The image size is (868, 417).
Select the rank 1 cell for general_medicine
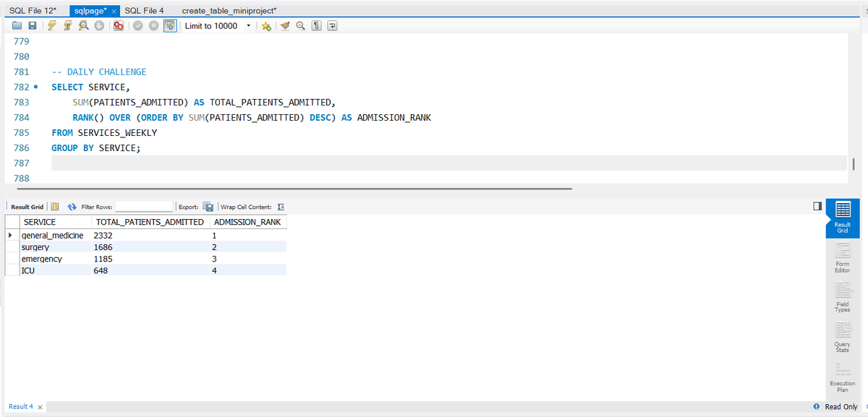[x=248, y=236]
